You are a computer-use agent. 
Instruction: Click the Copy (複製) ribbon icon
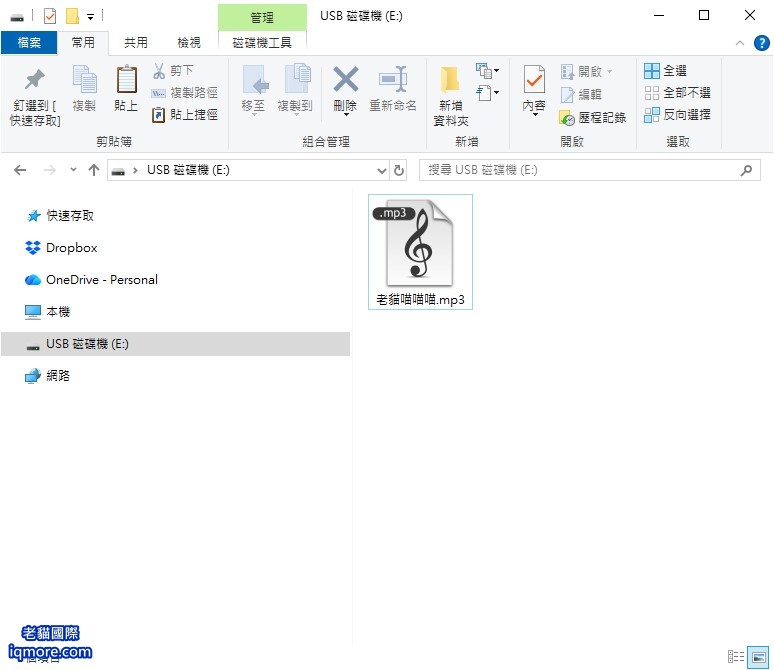point(84,79)
